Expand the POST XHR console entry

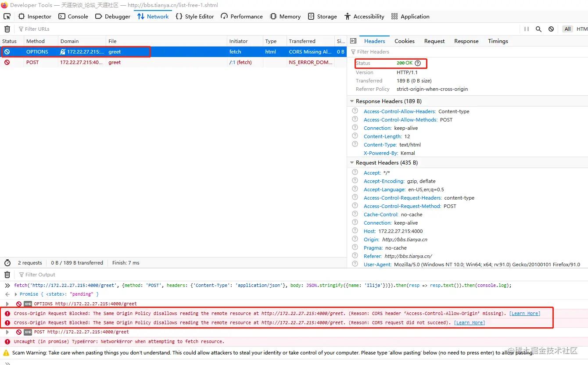(x=7, y=332)
